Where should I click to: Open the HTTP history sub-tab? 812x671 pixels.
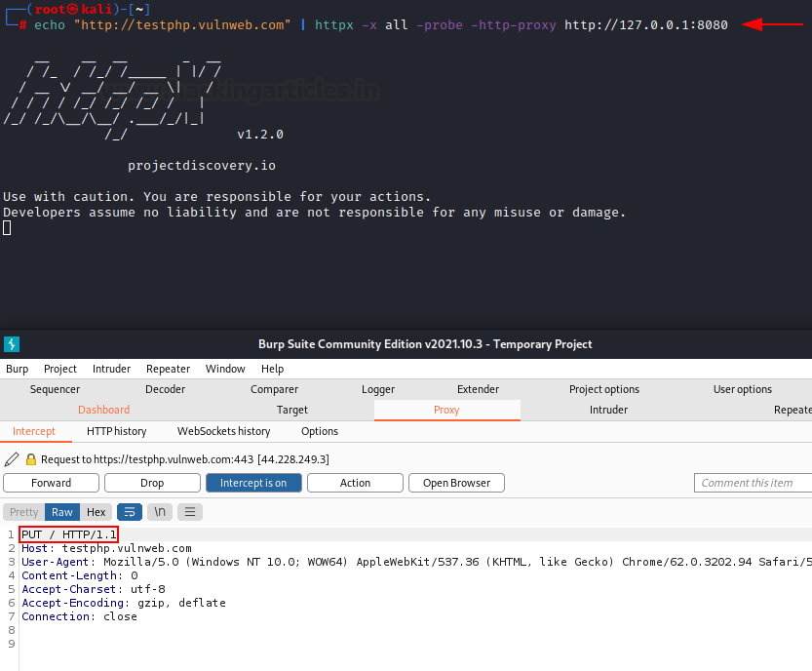tap(117, 431)
